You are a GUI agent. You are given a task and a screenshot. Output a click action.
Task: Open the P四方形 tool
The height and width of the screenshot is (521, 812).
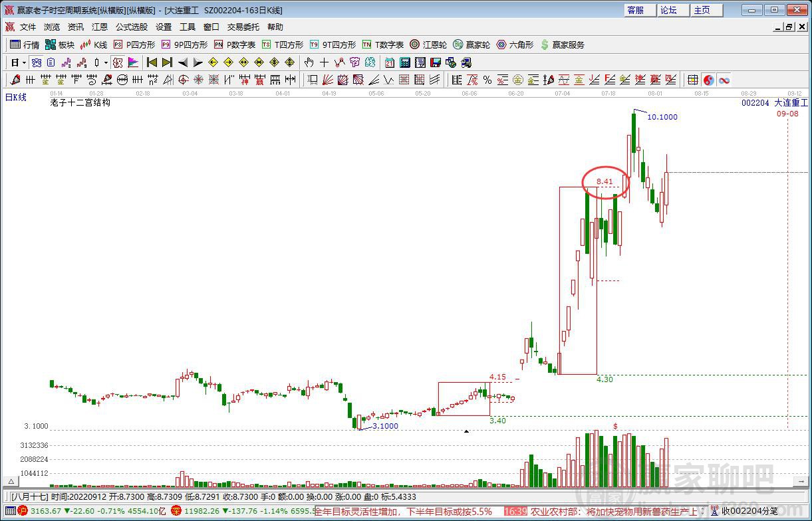coord(134,45)
